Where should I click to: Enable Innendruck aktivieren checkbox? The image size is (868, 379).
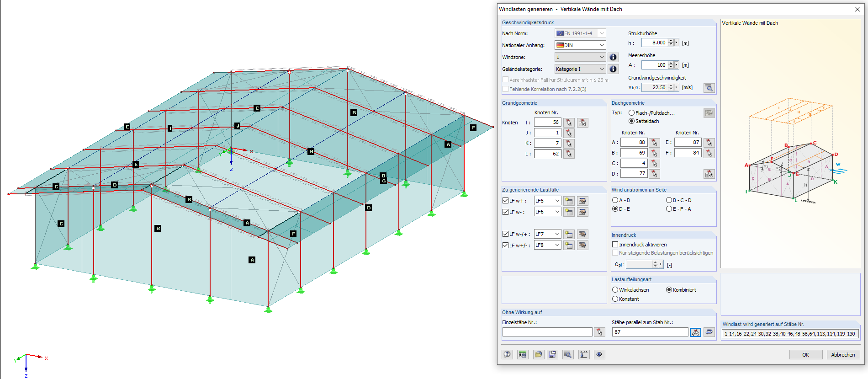pos(615,245)
